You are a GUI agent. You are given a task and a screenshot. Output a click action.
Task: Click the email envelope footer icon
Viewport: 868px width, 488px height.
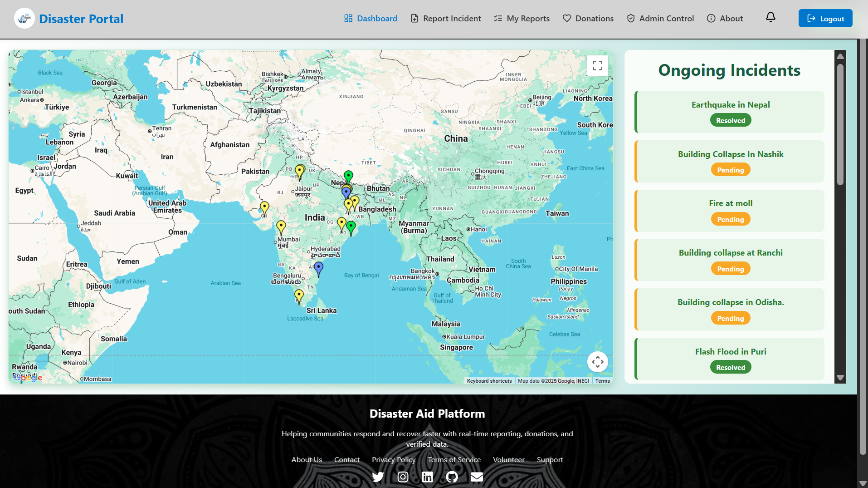pos(477,477)
